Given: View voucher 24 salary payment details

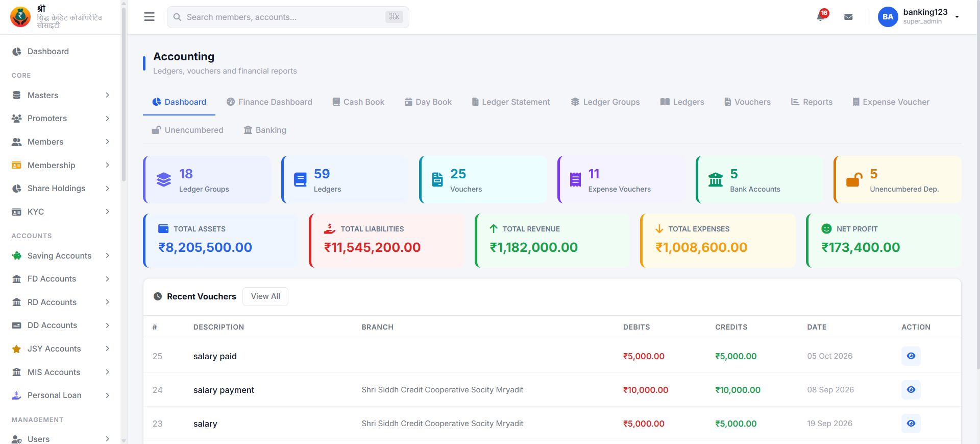Looking at the screenshot, I should [x=911, y=390].
